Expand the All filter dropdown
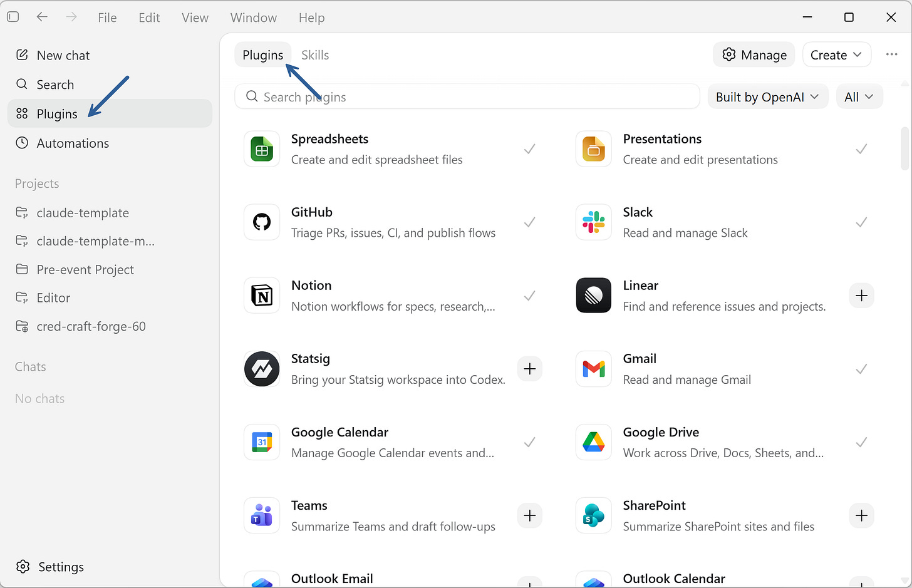This screenshot has height=588, width=912. click(859, 96)
